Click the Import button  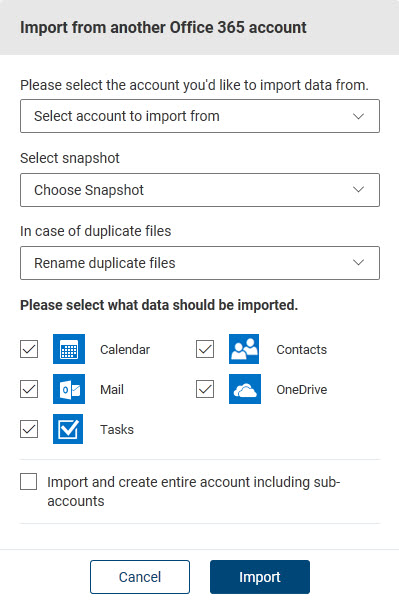click(260, 577)
